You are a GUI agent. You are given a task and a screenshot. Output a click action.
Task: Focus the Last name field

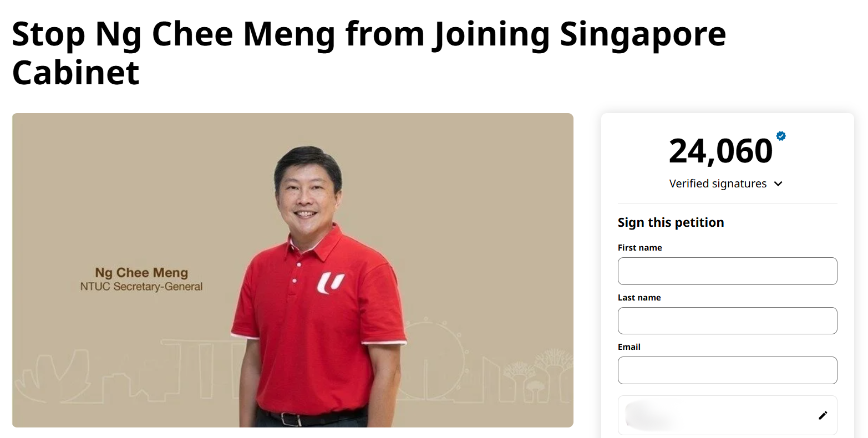pos(727,320)
